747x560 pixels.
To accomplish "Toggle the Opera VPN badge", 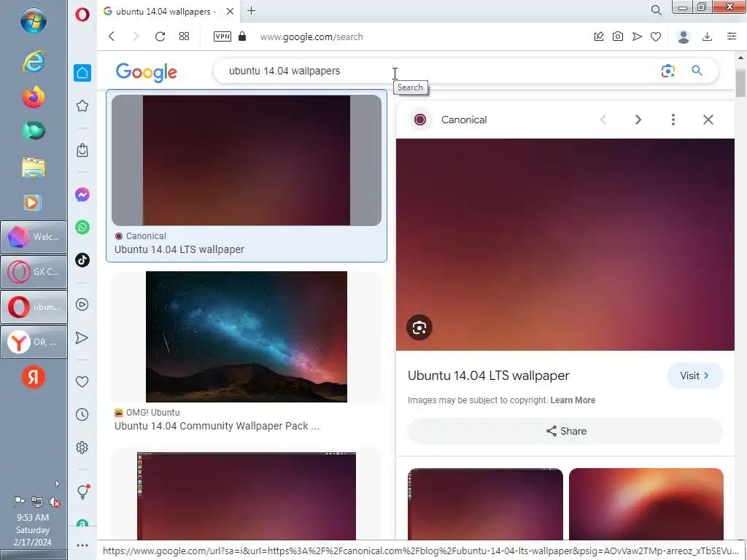I will click(x=222, y=36).
